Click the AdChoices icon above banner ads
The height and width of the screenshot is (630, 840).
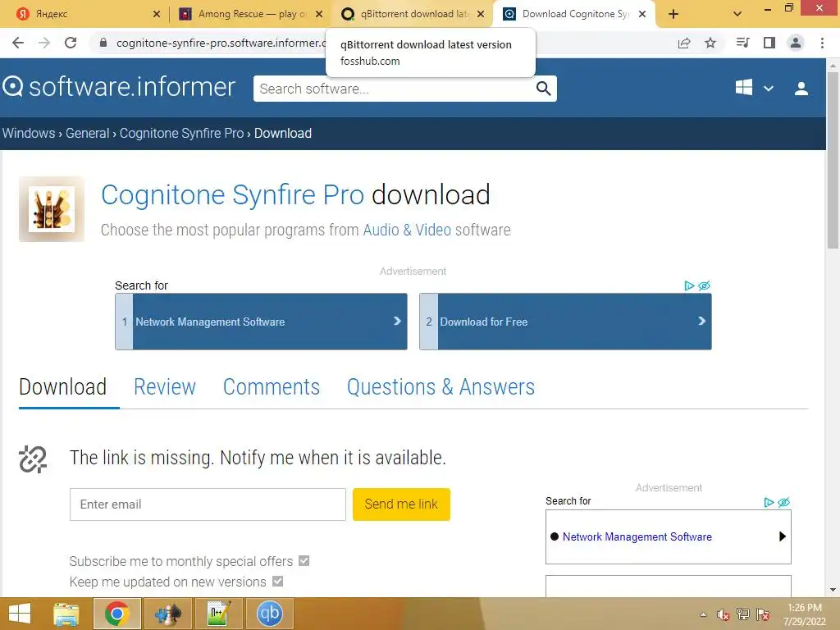[689, 285]
